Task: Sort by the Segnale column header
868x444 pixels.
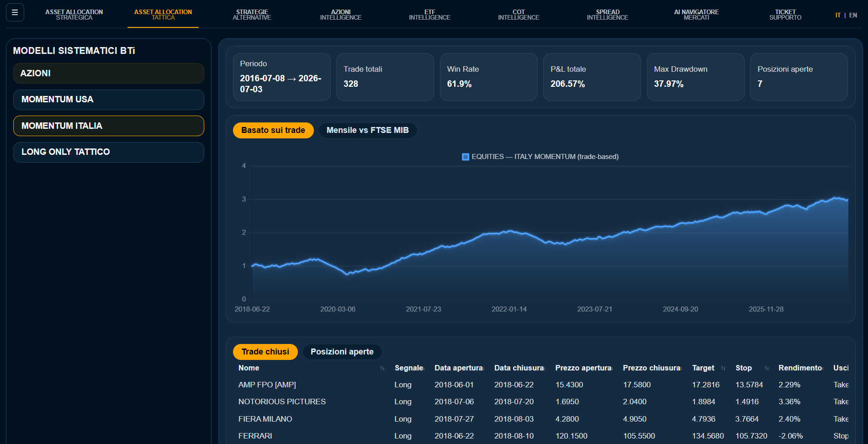Action: 409,368
